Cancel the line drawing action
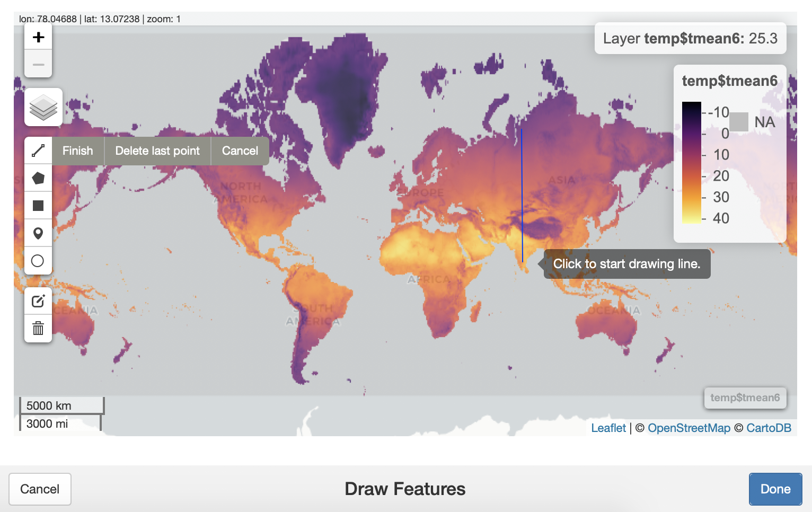 [240, 151]
